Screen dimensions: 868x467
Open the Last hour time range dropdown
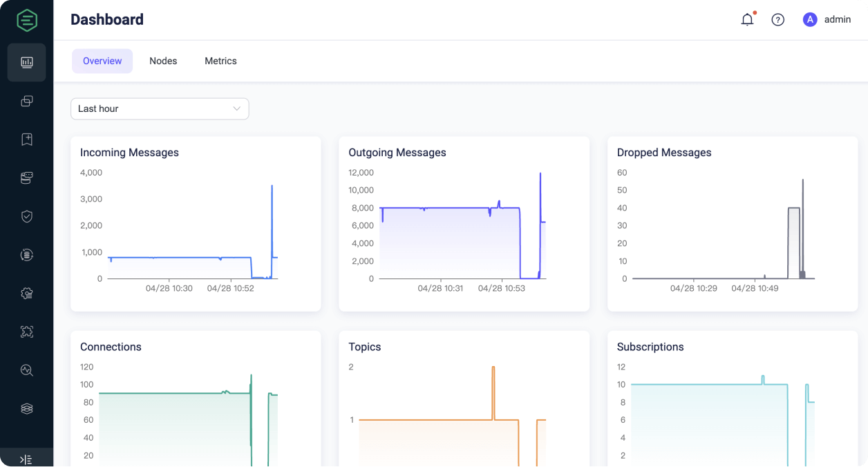[x=160, y=108]
